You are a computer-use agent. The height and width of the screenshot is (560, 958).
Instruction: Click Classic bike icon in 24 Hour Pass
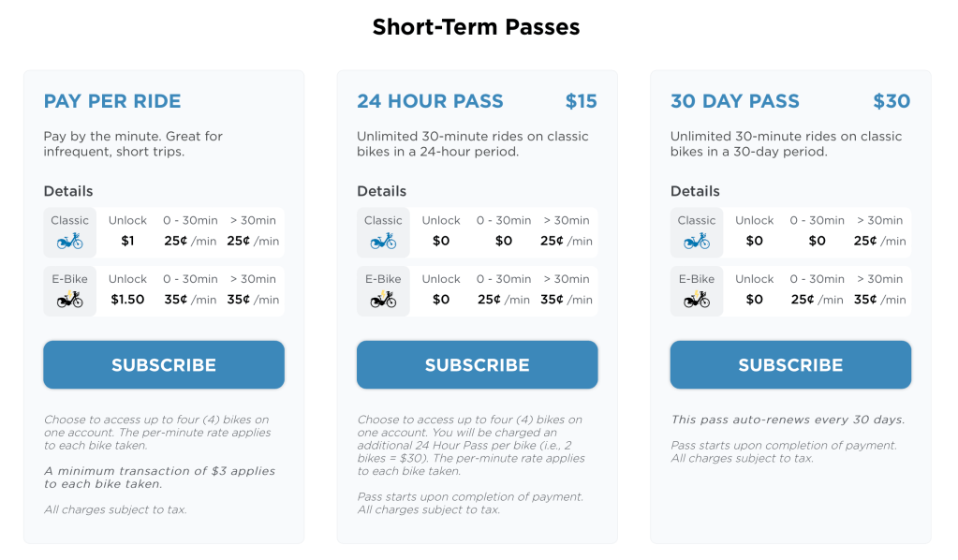pos(383,241)
